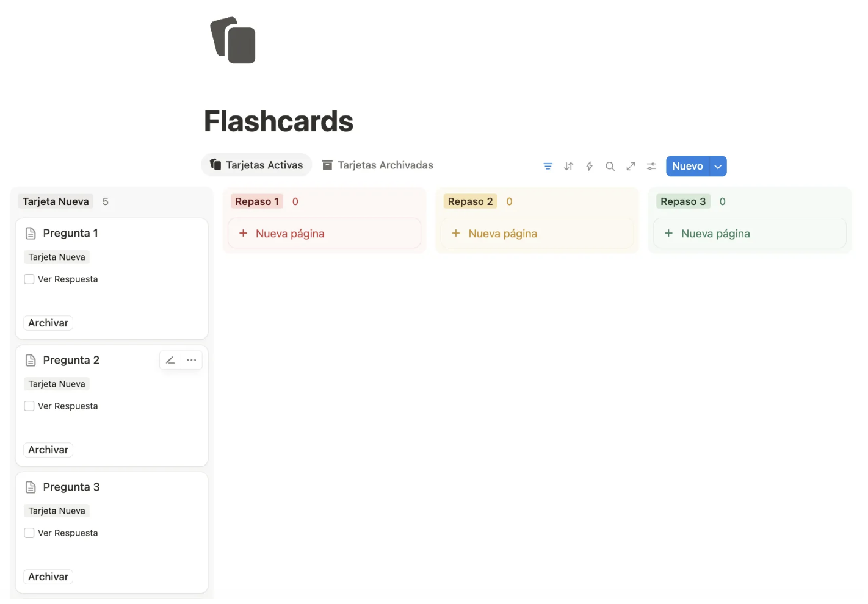Check Ver Respuesta on Pregunta 3
The height and width of the screenshot is (604, 868).
click(x=29, y=533)
